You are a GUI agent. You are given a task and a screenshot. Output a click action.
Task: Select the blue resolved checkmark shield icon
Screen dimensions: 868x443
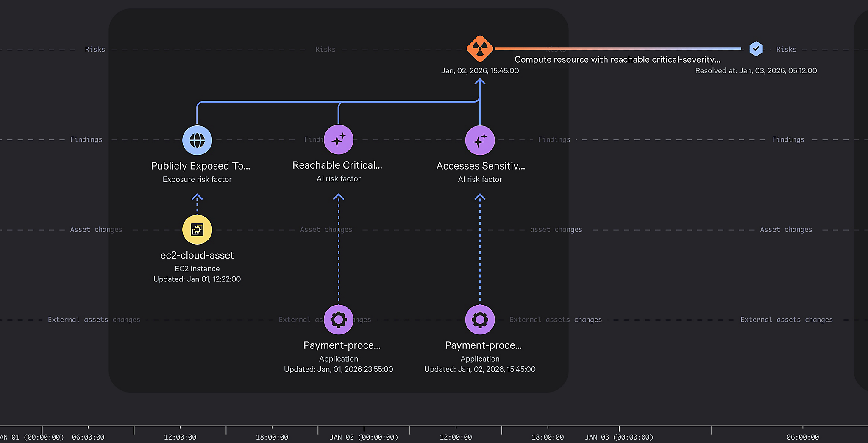pos(756,49)
